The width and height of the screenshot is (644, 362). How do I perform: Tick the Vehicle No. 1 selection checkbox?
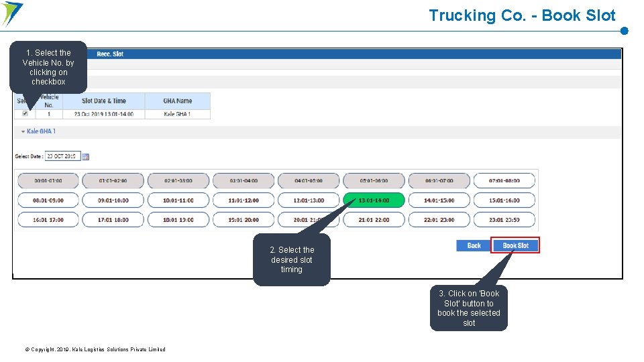coord(25,114)
